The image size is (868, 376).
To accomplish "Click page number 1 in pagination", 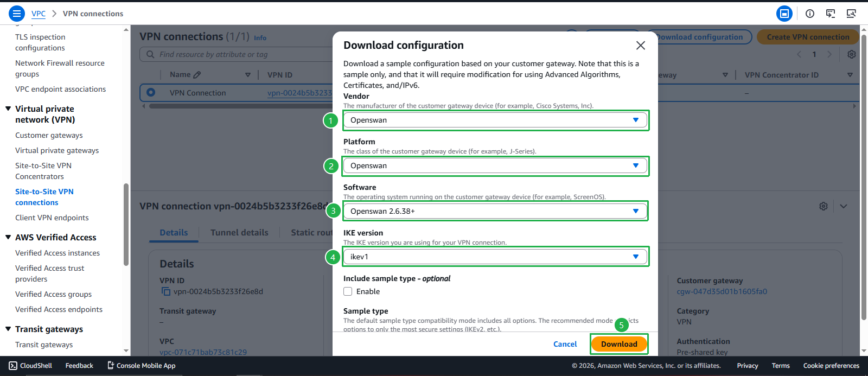I will click(814, 54).
